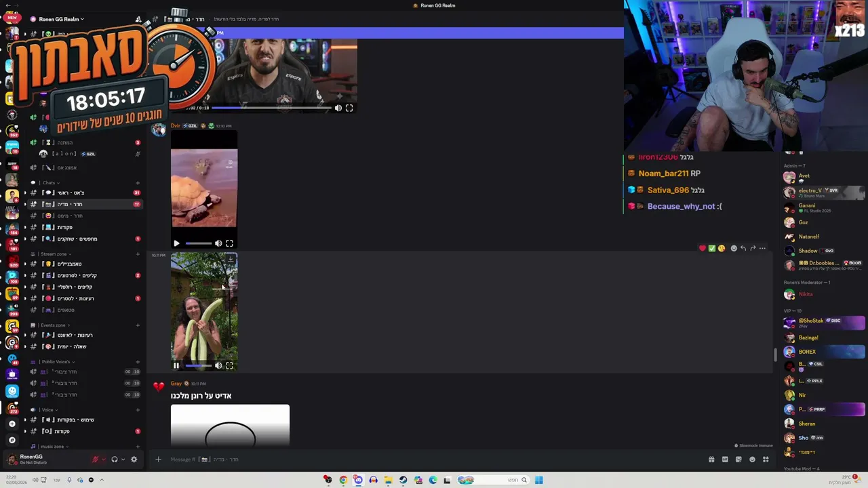The image size is (868, 488).
Task: Open the רעיונות · לאיוונט channel
Action: [x=86, y=335]
